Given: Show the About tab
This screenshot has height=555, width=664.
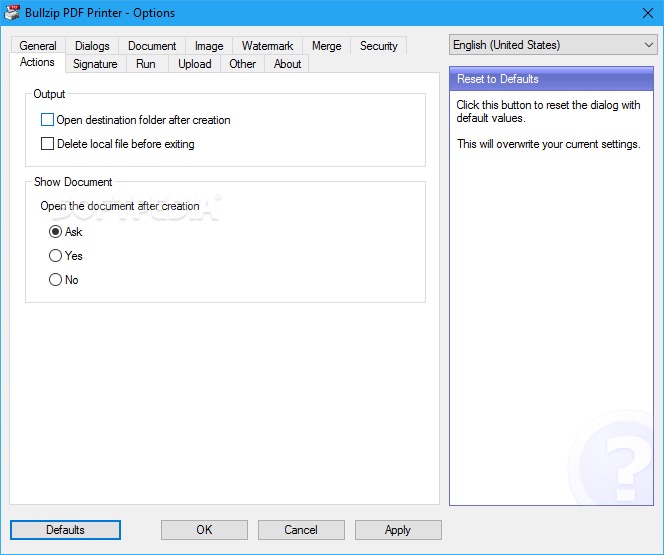Looking at the screenshot, I should tap(287, 64).
